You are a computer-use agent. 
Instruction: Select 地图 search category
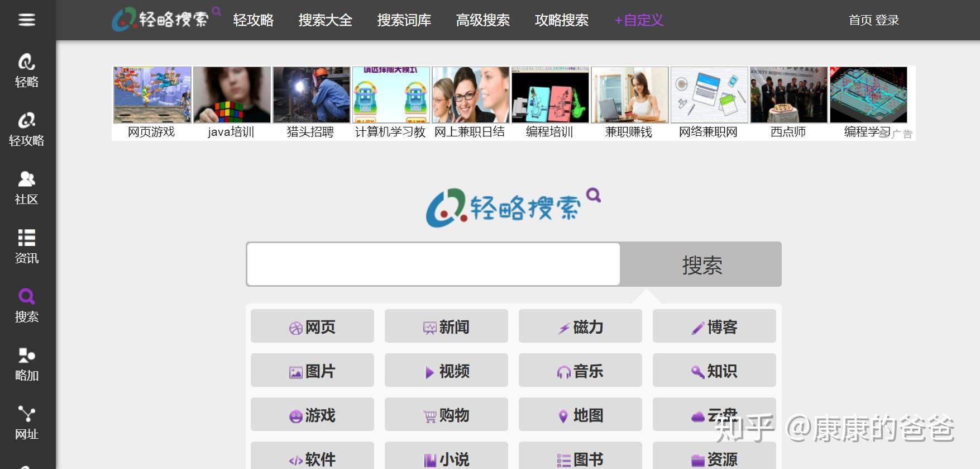click(580, 414)
